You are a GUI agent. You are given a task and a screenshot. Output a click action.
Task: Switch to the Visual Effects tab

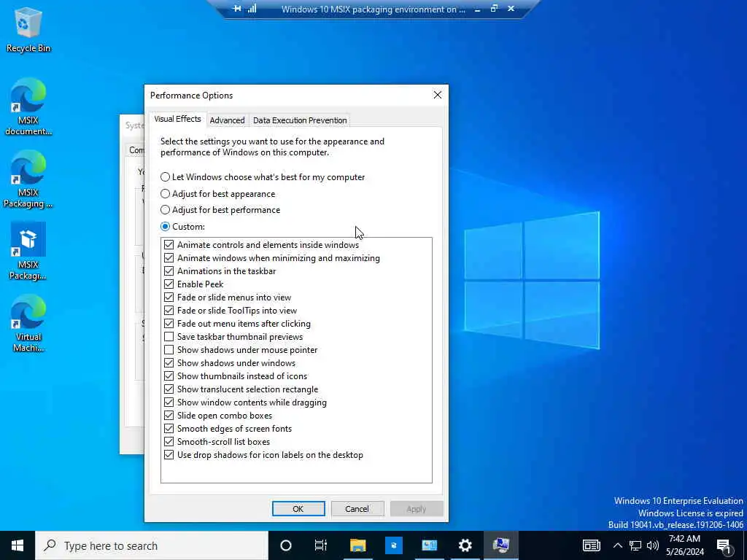[x=177, y=119]
